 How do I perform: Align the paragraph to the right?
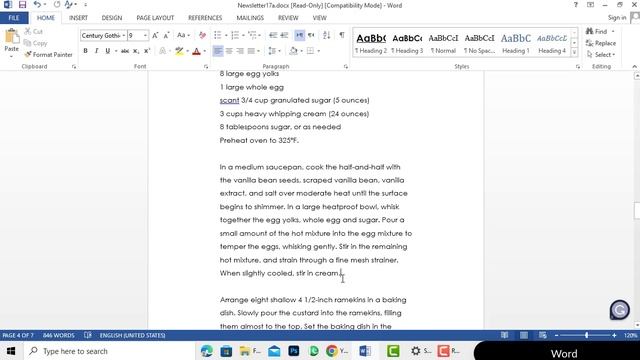240,51
